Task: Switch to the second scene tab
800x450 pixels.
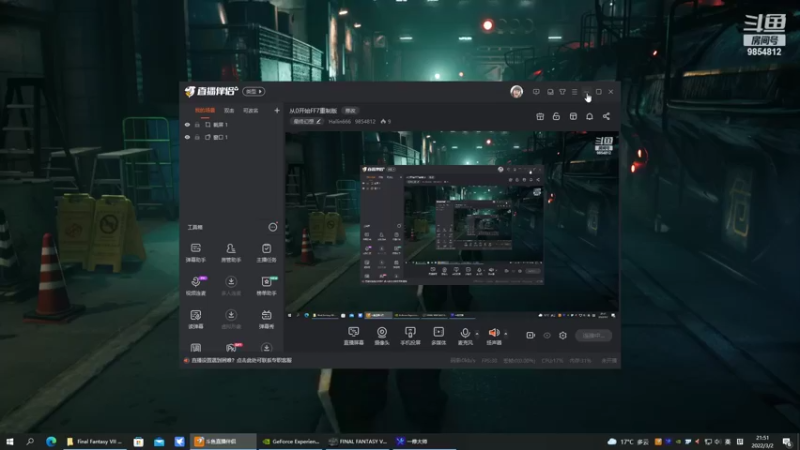Action: tap(229, 110)
